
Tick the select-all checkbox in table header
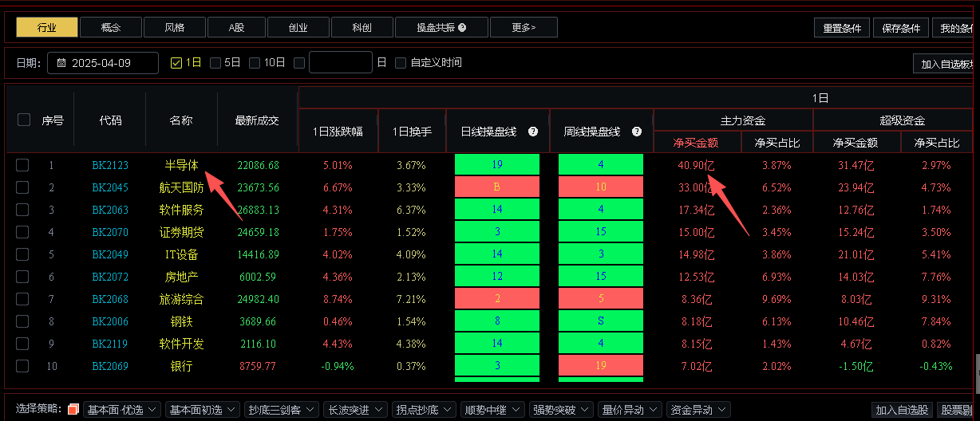pos(24,120)
